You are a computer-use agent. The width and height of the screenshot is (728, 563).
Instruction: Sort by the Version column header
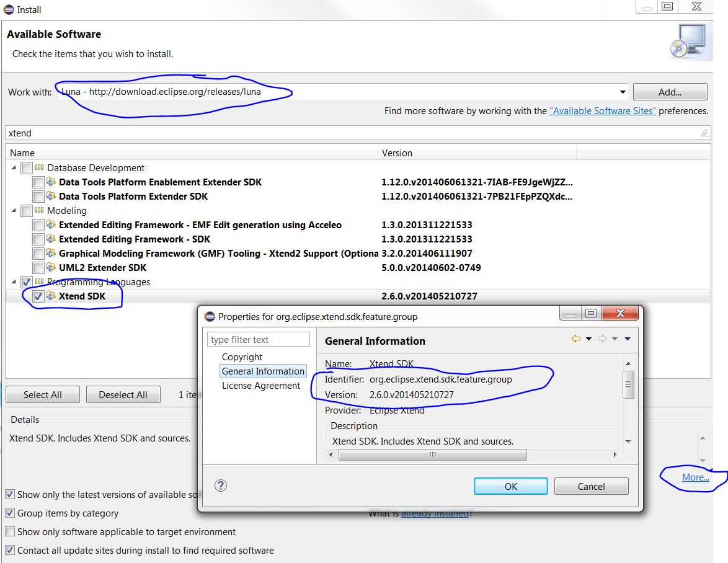pos(477,153)
